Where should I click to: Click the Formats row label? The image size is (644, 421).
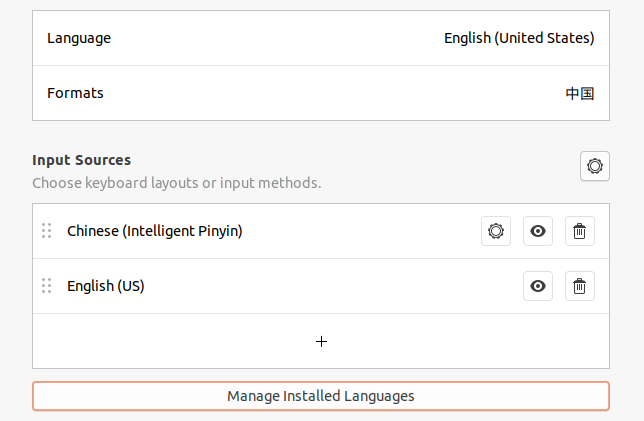point(75,93)
